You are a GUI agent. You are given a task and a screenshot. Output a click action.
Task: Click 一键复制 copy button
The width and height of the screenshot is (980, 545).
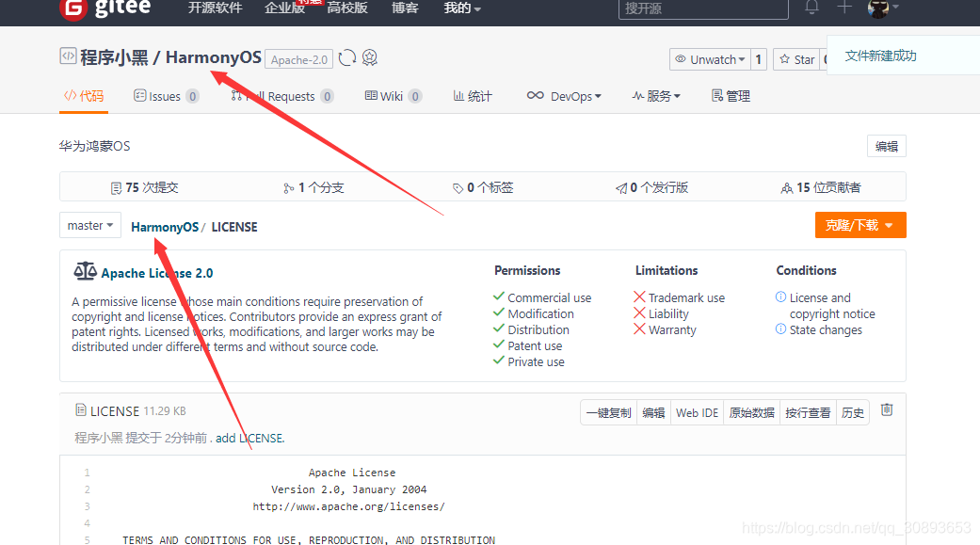pyautogui.click(x=608, y=412)
